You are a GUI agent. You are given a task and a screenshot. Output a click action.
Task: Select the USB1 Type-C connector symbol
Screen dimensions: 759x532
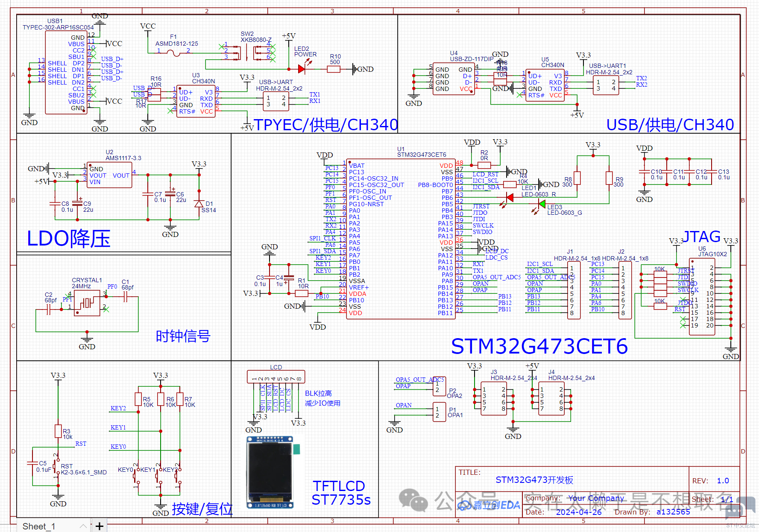(x=66, y=73)
